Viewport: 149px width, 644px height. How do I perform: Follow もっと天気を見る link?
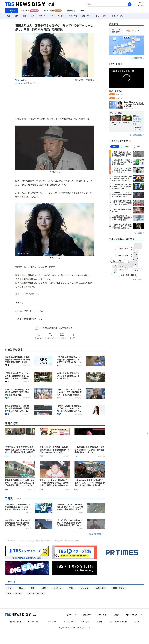[137, 58]
